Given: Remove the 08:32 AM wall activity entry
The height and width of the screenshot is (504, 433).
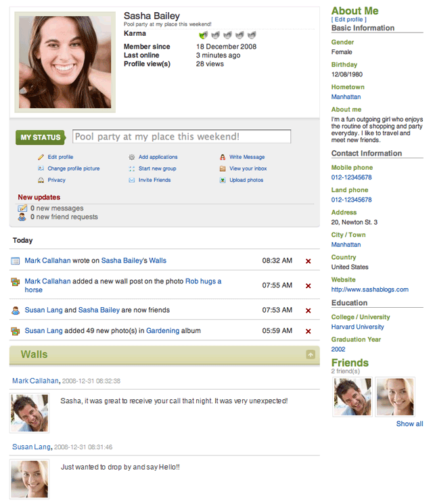Looking at the screenshot, I should 309,261.
